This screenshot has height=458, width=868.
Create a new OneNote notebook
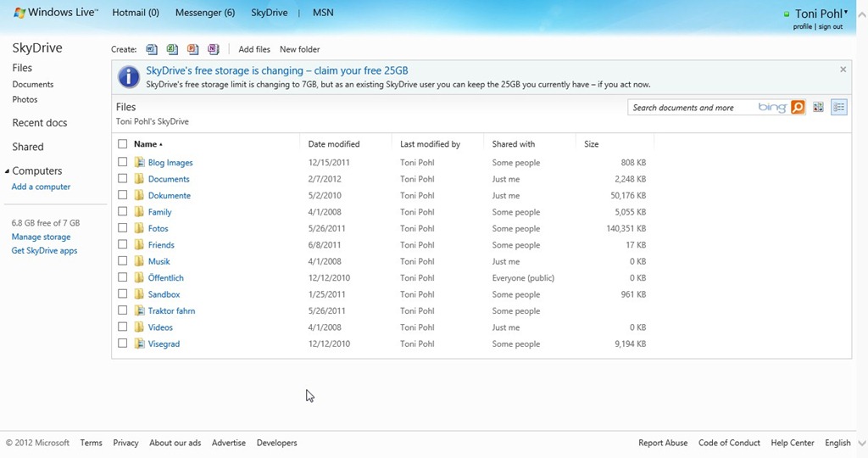pos(213,49)
